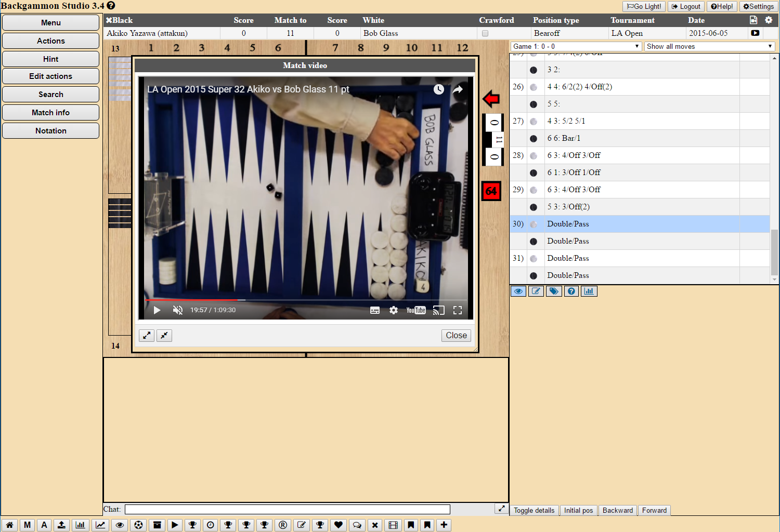
Task: Open the Match info menu
Action: 50,113
